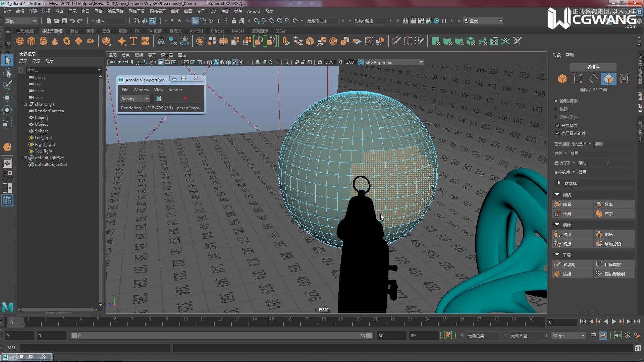Switch to the 雕刻 shelf tab

74,31
